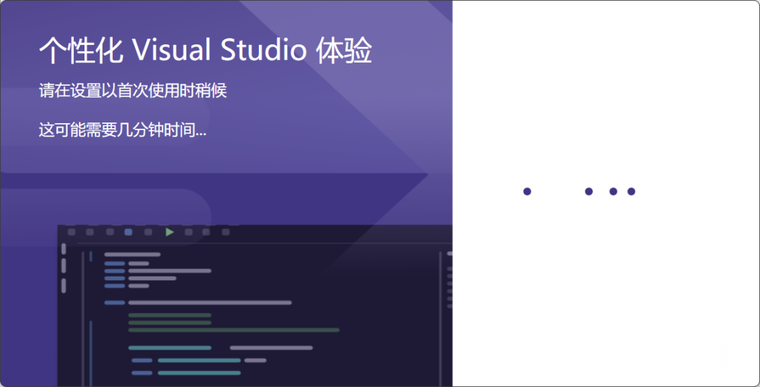
Task: Click the long gray code line beside blue keyword
Action: 210,303
